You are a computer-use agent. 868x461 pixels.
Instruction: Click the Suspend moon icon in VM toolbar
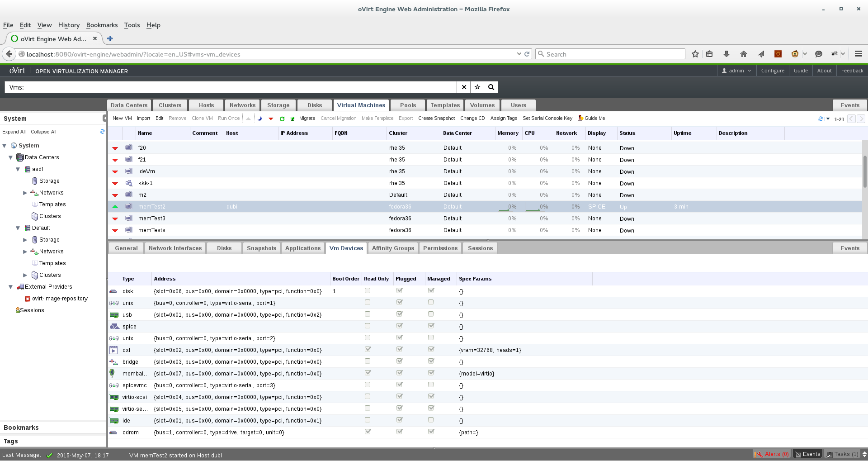pyautogui.click(x=259, y=119)
